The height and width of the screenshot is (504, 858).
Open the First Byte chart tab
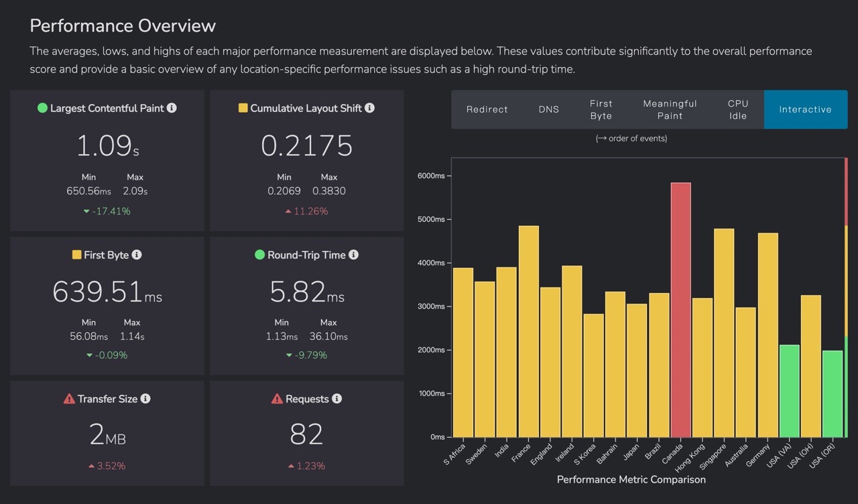[601, 109]
